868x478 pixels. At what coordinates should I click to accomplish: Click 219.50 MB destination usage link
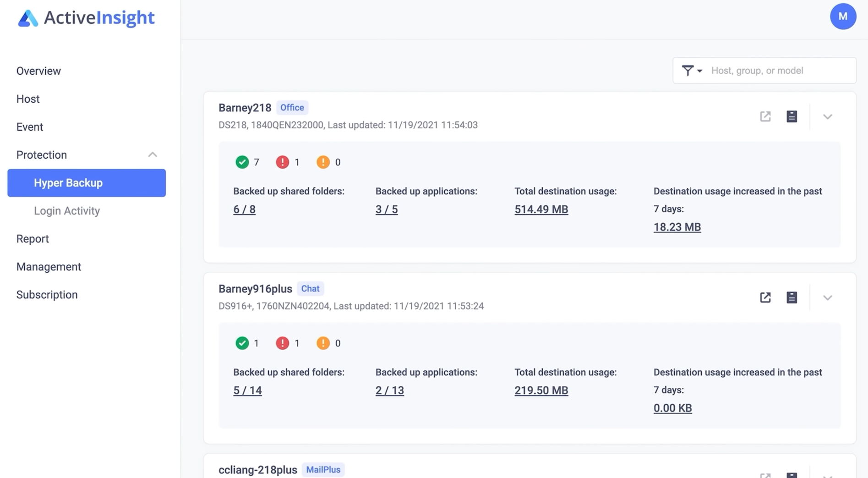541,390
